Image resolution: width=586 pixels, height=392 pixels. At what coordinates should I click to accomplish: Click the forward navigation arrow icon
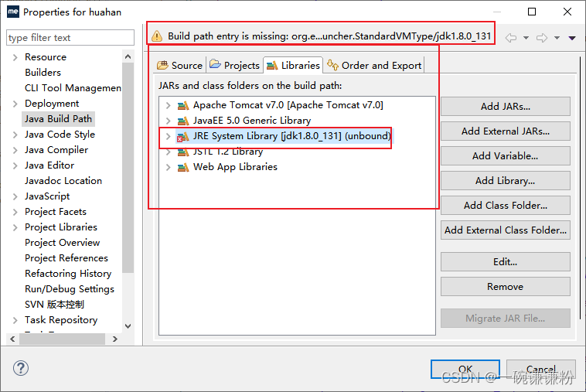[x=542, y=38]
